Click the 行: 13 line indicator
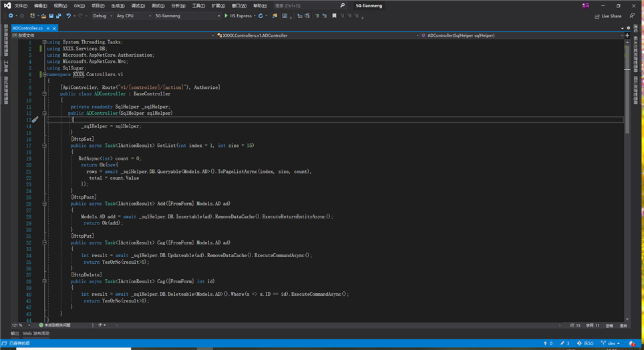This screenshot has height=350, width=644. point(575,325)
